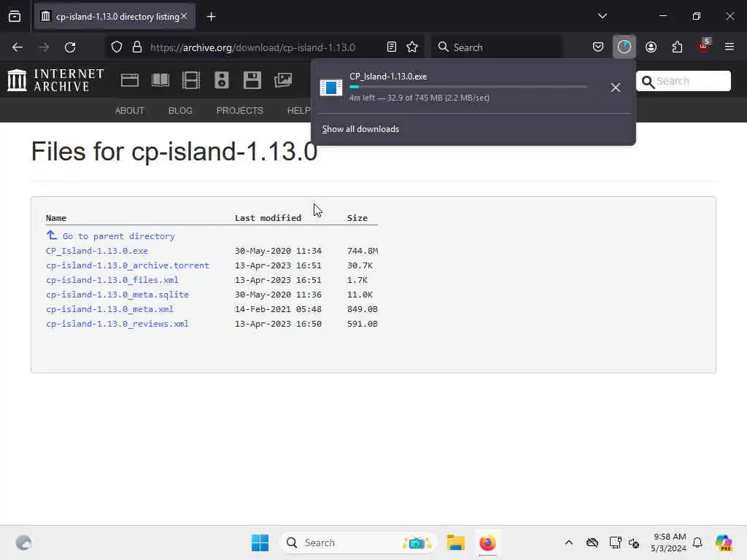Open the tracking protection shield icon

pyautogui.click(x=117, y=47)
